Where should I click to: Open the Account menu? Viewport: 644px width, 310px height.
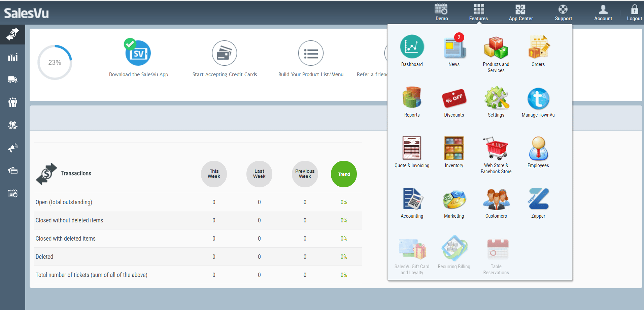tap(603, 12)
